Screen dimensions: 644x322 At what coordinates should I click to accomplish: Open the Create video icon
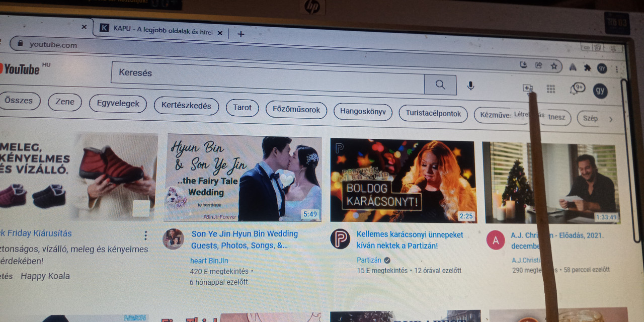527,89
